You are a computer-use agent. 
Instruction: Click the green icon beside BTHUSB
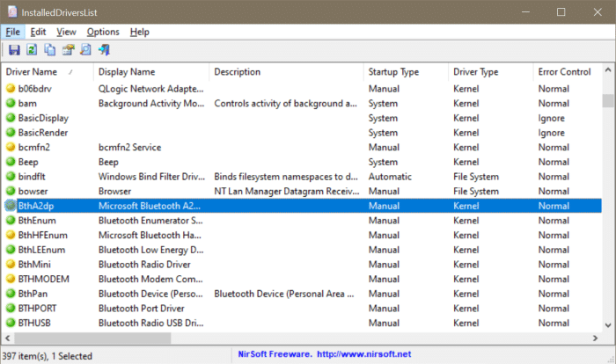tap(11, 323)
